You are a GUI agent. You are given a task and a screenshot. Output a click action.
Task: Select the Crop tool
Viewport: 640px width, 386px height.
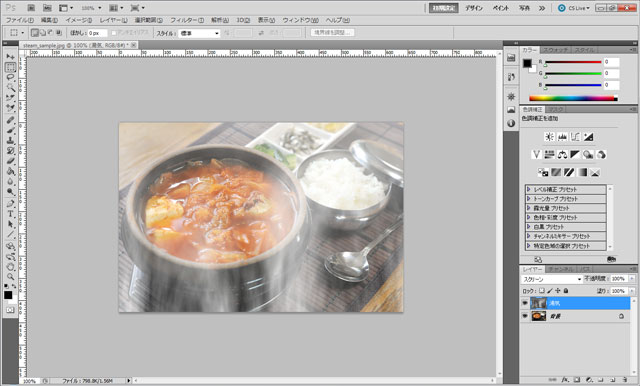11,98
